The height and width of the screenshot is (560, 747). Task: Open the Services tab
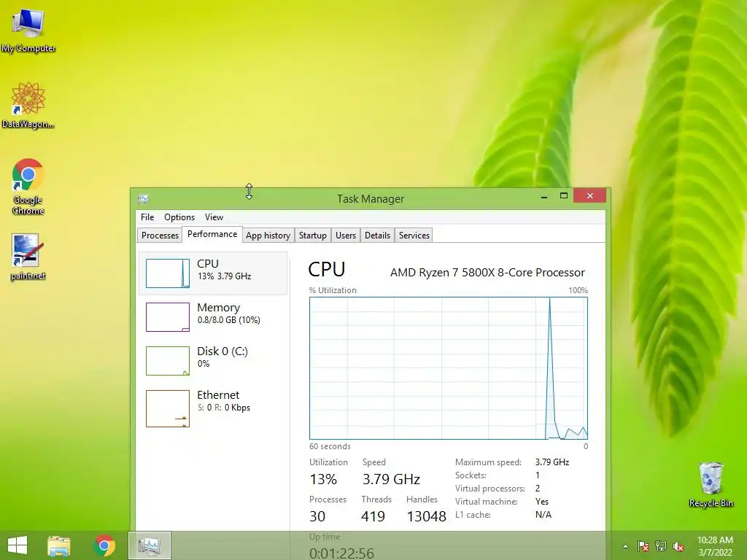(414, 236)
